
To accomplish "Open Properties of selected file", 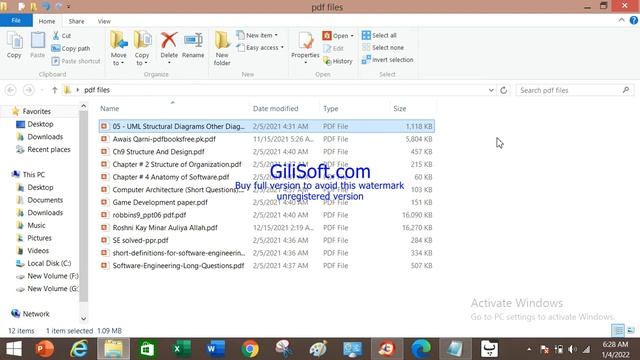I will coord(305,48).
